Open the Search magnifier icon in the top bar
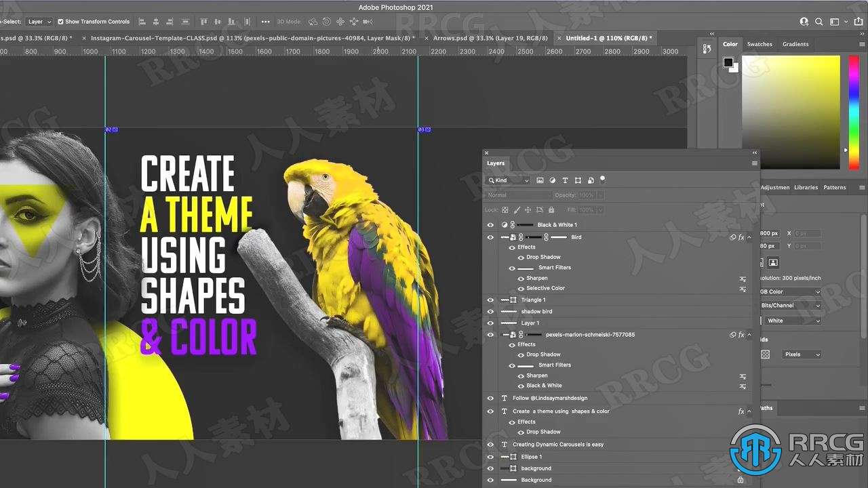The image size is (868, 488). 819,22
